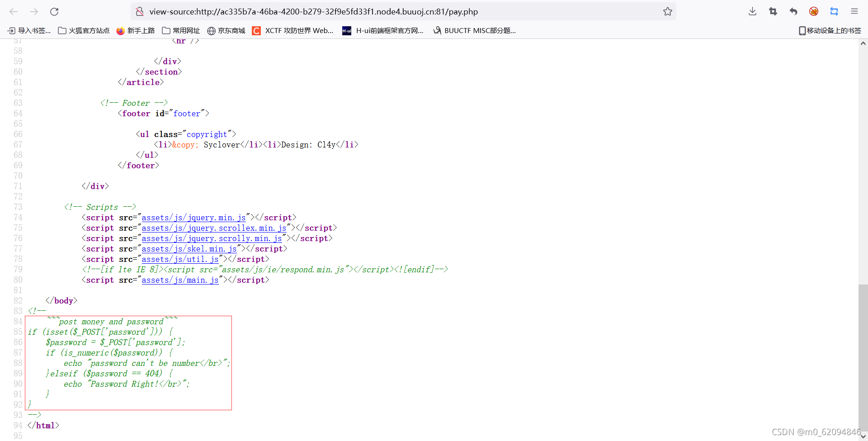868x441 pixels.
Task: Click 'Design: Cl4y' text in source
Action: pos(308,145)
